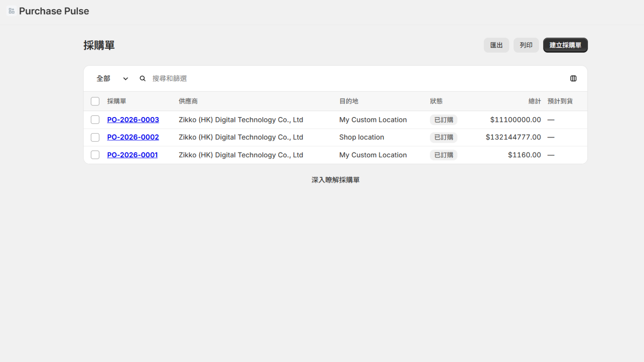
Task: Select the 全部 view tab
Action: click(103, 78)
